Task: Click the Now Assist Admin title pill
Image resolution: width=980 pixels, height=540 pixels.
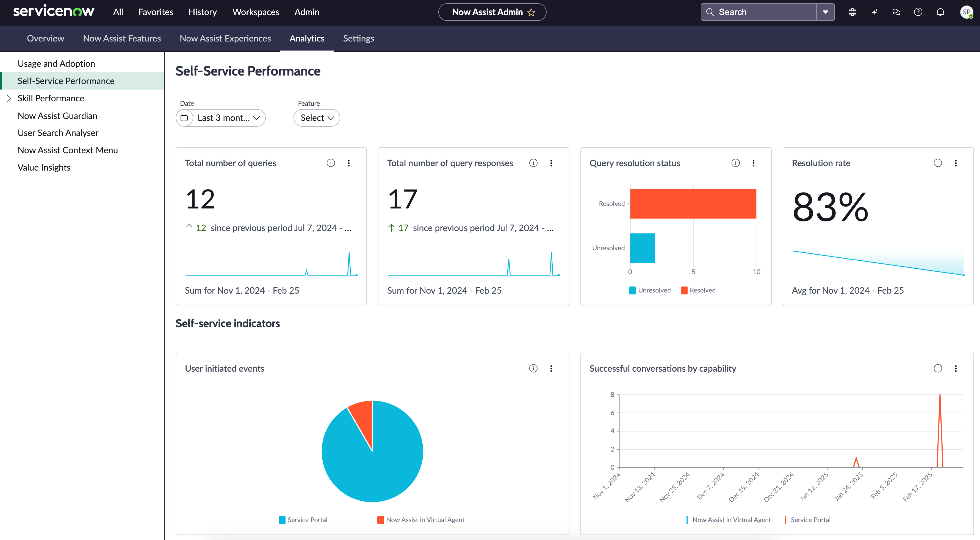Action: click(x=492, y=12)
